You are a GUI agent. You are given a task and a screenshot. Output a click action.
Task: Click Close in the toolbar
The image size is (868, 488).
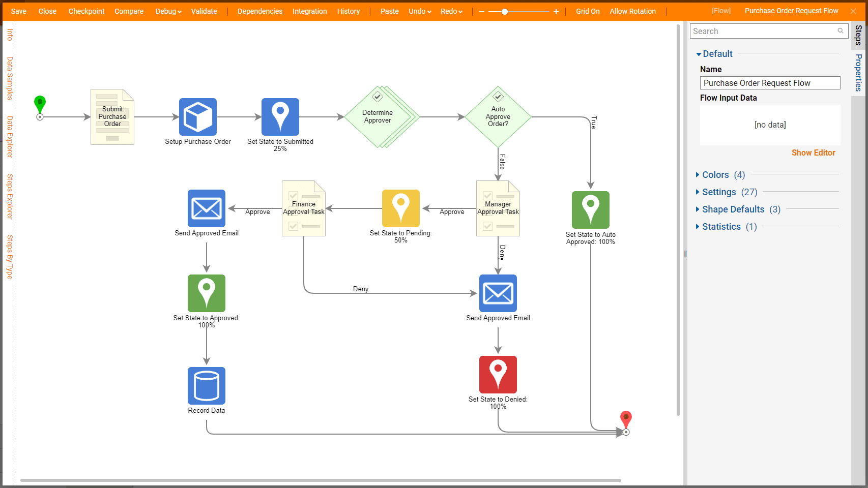pos(47,11)
